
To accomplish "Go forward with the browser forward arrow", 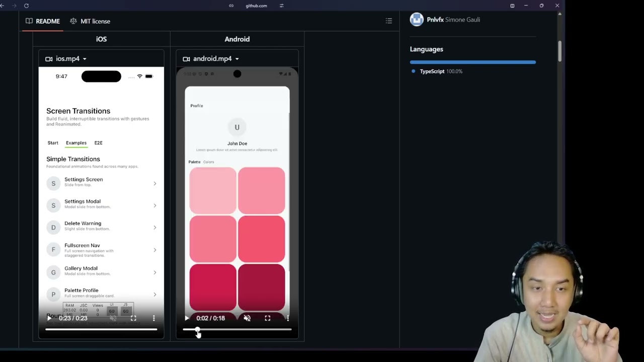I will tap(14, 6).
